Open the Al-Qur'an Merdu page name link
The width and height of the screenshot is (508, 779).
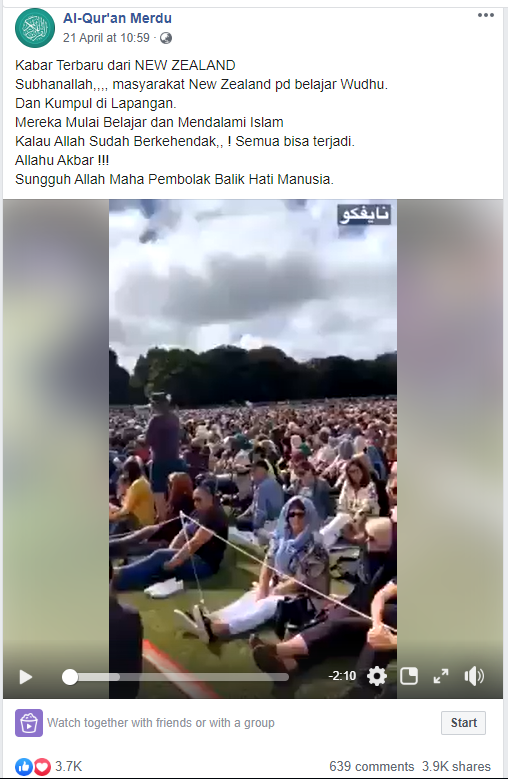117,18
